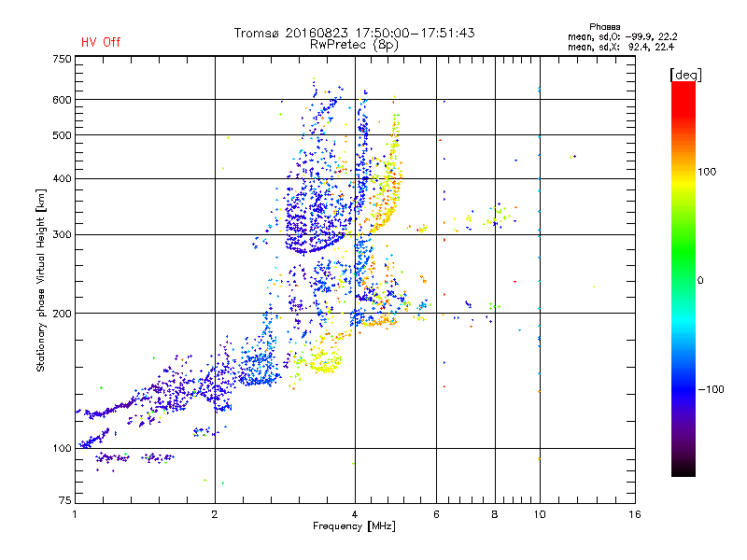The width and height of the screenshot is (747, 560).
Task: Click the phase colorbar
Action: (684, 278)
